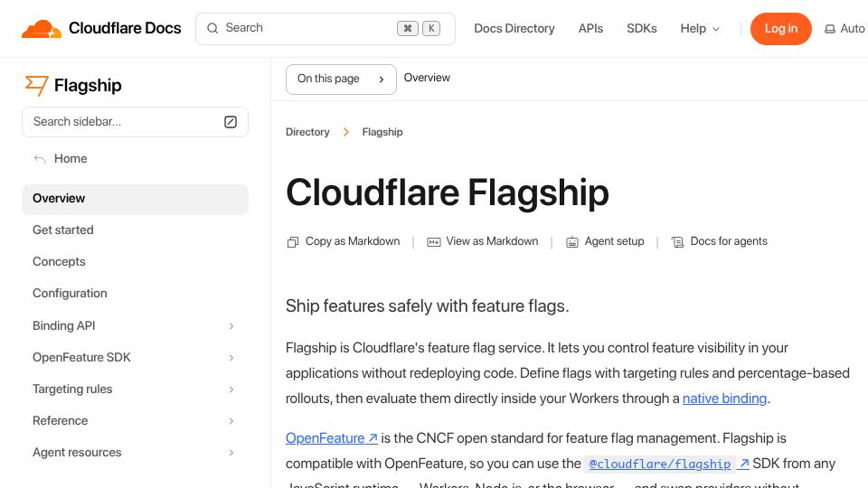
Task: Click the K keyboard shortcut key badge
Action: click(431, 28)
